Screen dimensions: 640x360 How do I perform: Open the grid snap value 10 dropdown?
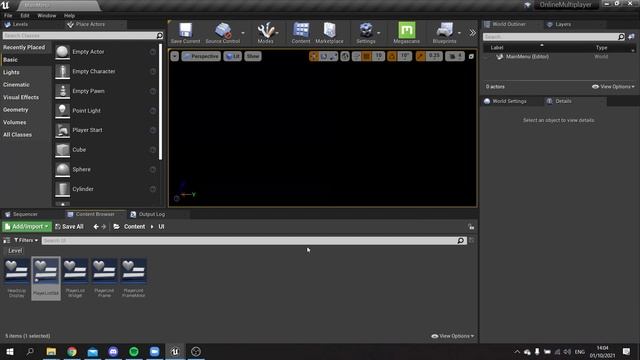click(x=378, y=56)
